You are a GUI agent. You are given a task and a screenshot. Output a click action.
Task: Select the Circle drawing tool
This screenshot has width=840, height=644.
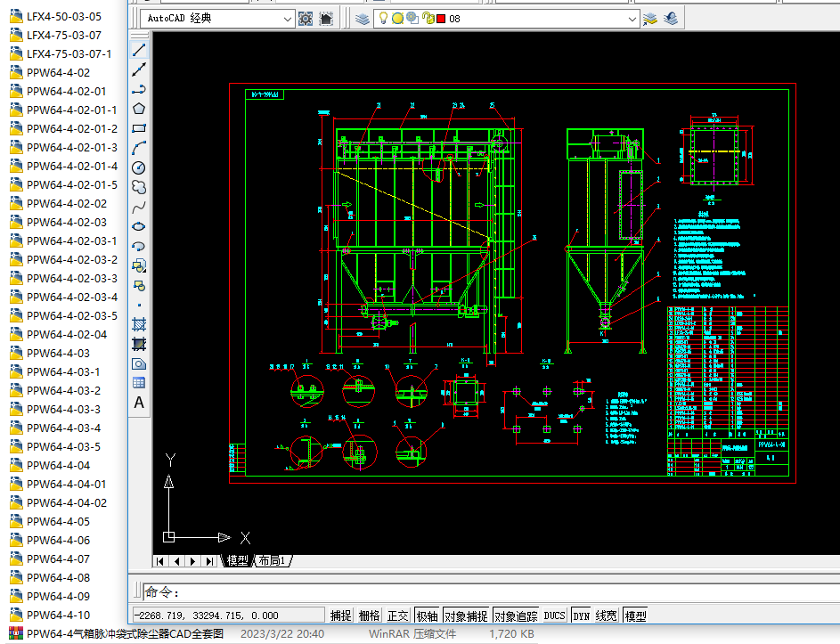[139, 167]
